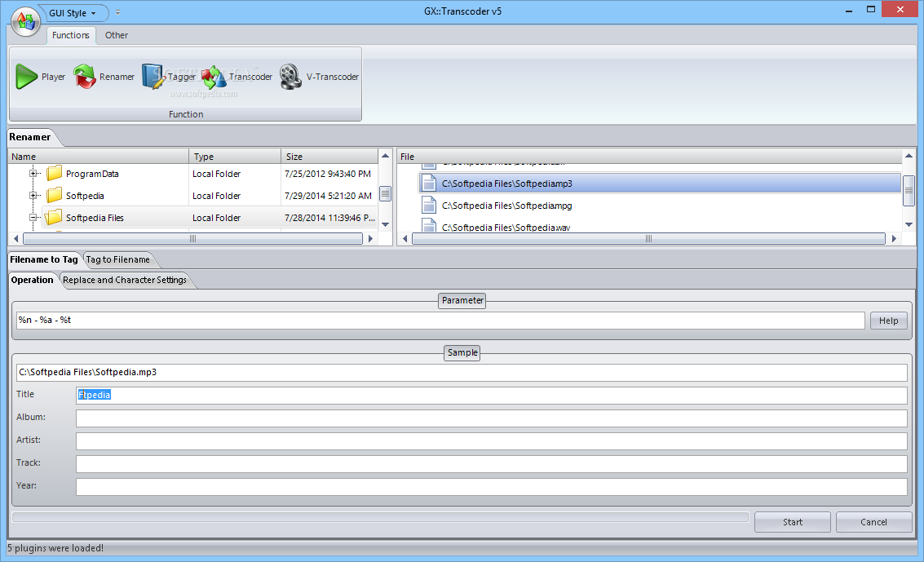The image size is (924, 562).
Task: Click the Parameter pattern input field
Action: pos(440,321)
